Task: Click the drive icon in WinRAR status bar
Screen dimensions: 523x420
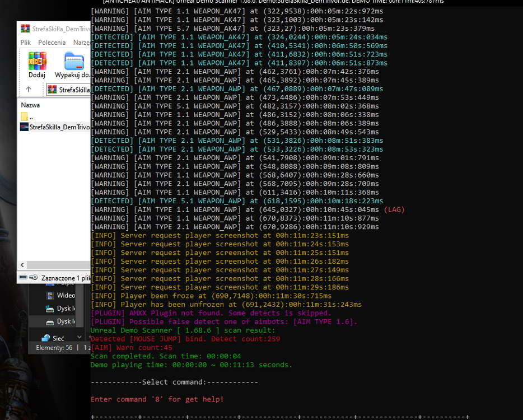Action: (23, 277)
